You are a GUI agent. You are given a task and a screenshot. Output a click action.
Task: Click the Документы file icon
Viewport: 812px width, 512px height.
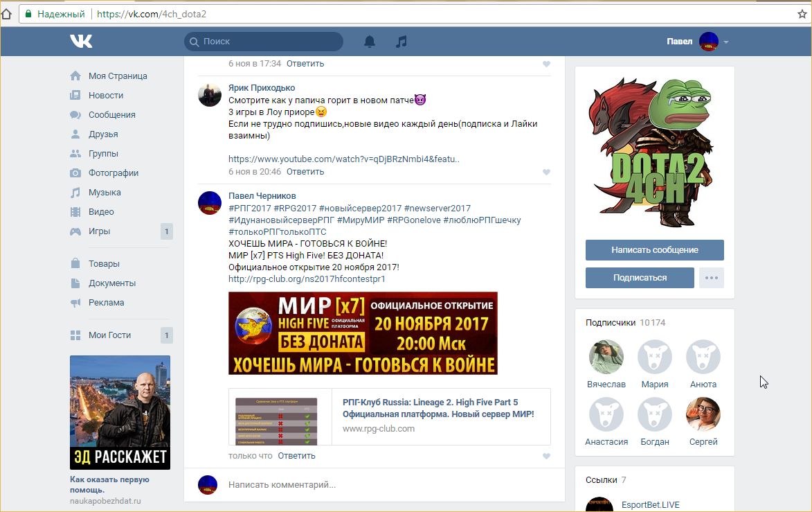(75, 283)
